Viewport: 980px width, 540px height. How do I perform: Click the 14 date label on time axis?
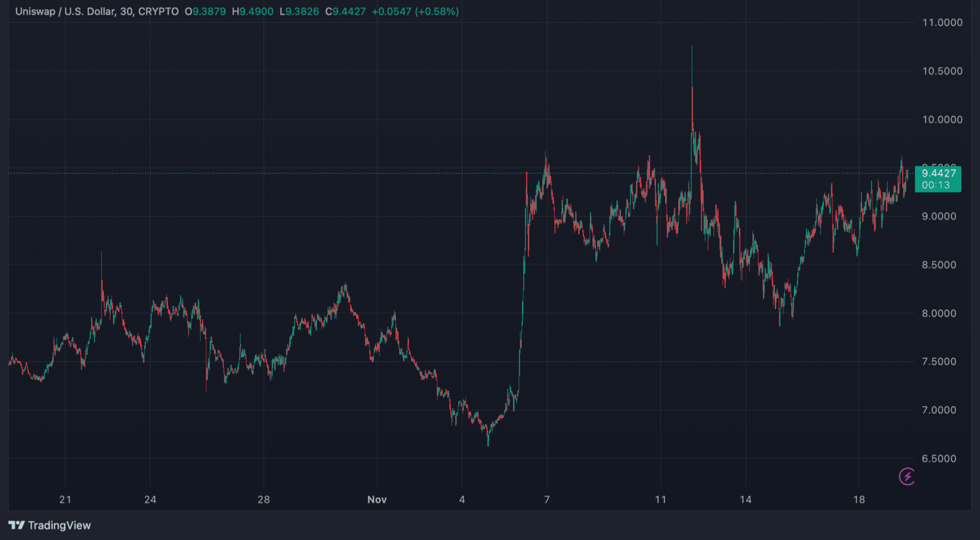(745, 499)
